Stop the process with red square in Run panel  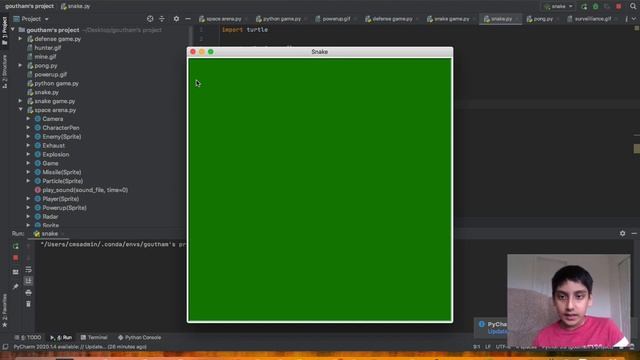click(x=16, y=258)
